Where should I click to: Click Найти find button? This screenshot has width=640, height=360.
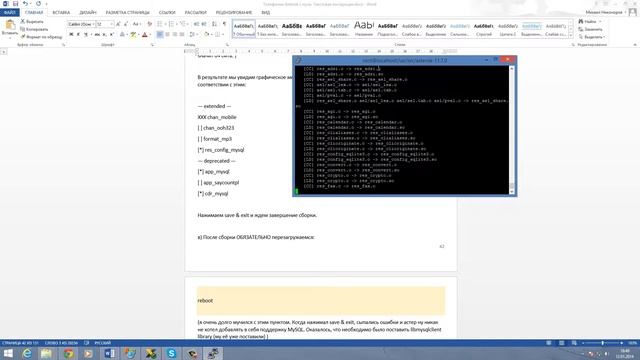click(587, 21)
